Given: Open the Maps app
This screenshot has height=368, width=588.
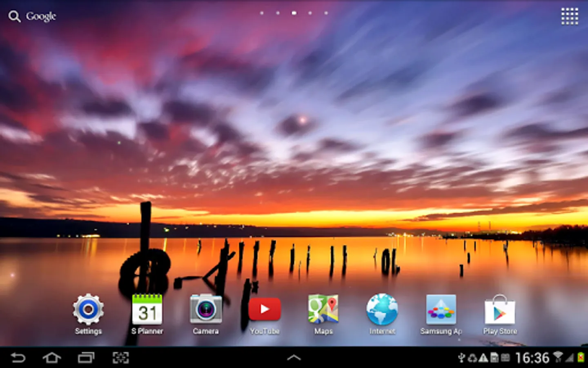Looking at the screenshot, I should coord(323,314).
